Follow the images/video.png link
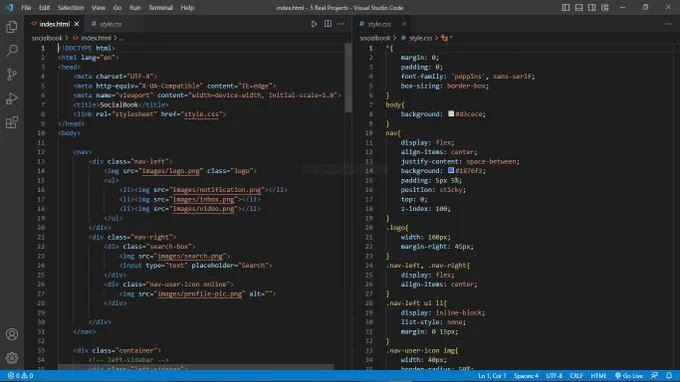This screenshot has width=680, height=382. (x=204, y=209)
